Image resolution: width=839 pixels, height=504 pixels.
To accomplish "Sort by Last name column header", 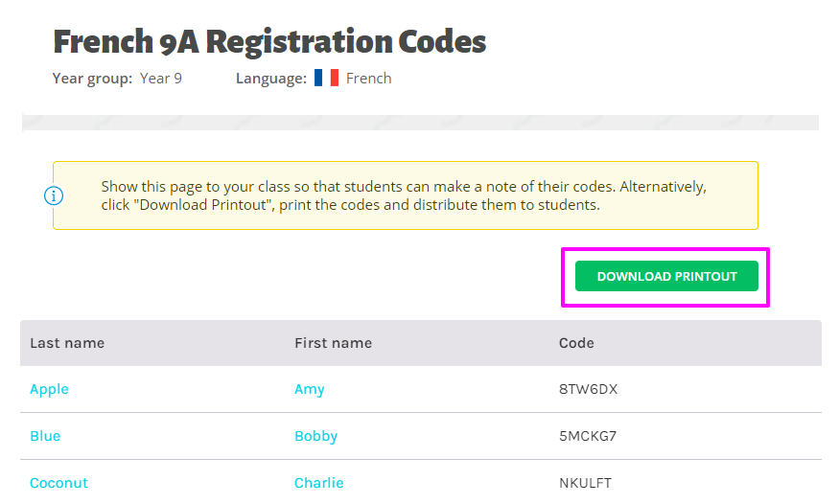I will (67, 343).
